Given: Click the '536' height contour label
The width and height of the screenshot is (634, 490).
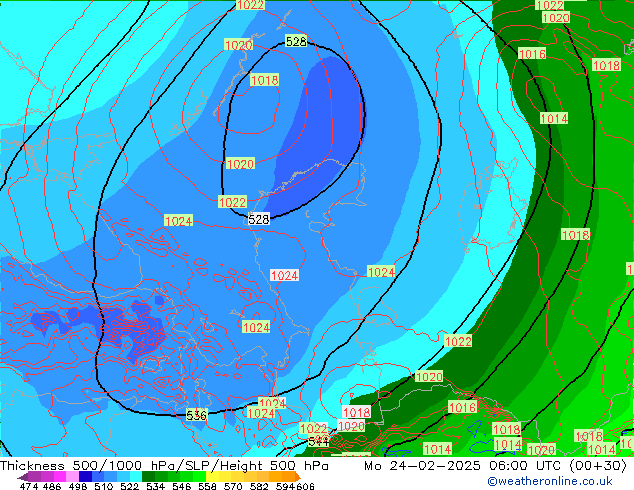Looking at the screenshot, I should tap(196, 415).
